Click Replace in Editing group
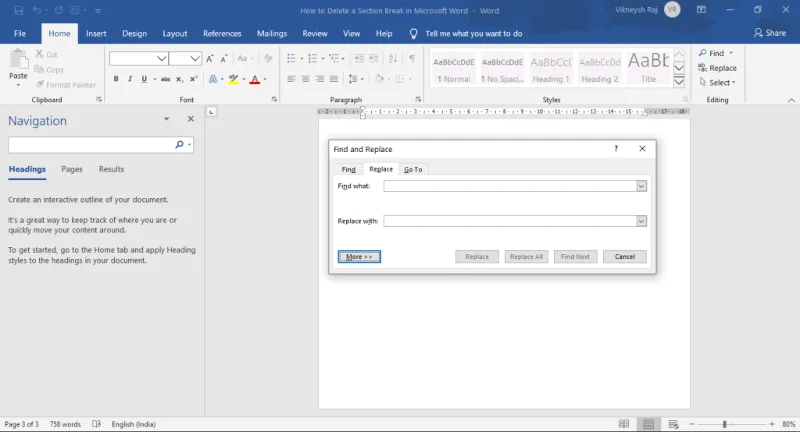 tap(717, 68)
